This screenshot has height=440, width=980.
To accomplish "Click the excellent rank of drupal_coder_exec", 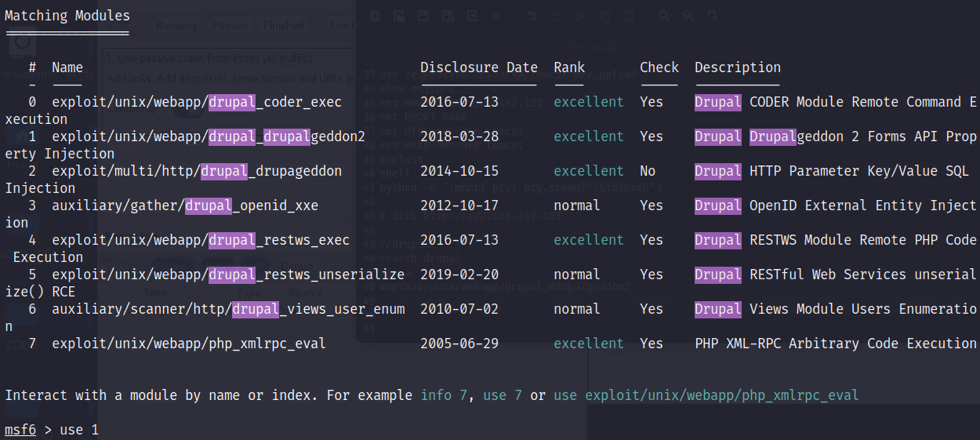I will pos(589,102).
